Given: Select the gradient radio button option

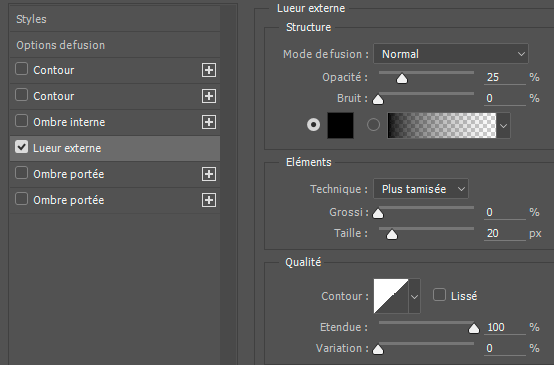Looking at the screenshot, I should coord(373,125).
